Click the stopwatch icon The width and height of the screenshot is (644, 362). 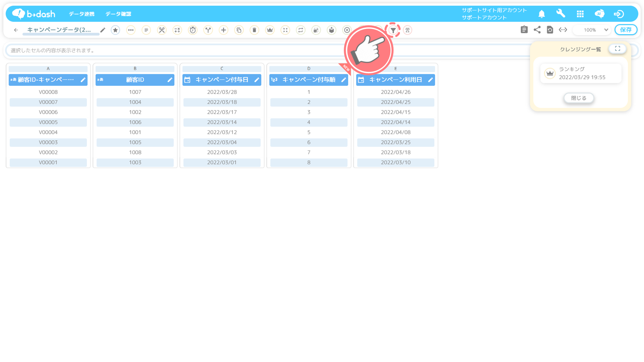point(193,30)
